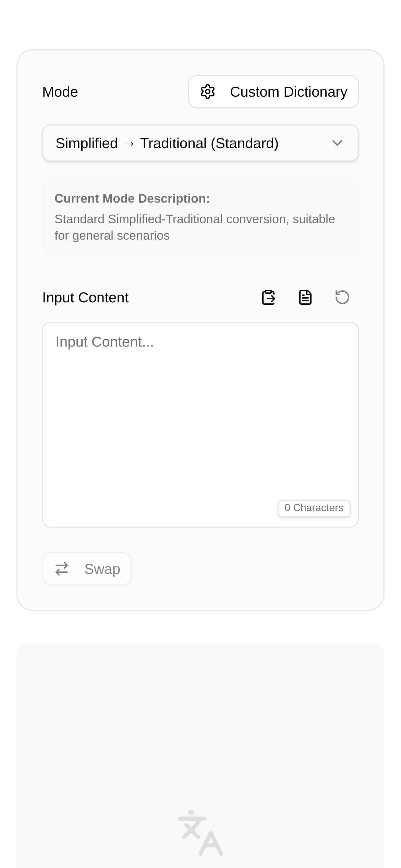Click the arrow symbol in selected mode text

129,144
